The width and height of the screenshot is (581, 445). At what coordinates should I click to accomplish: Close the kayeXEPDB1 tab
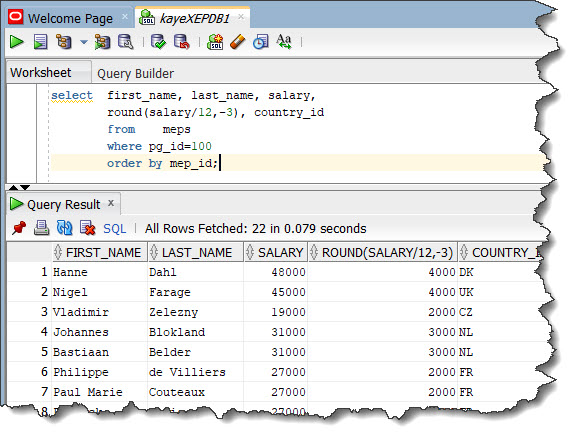(241, 17)
